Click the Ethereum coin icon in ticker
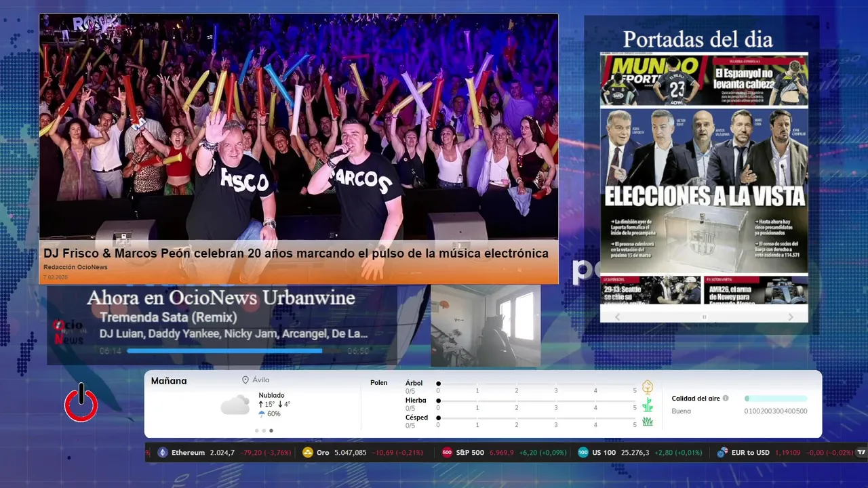The width and height of the screenshot is (868, 488). (x=163, y=453)
